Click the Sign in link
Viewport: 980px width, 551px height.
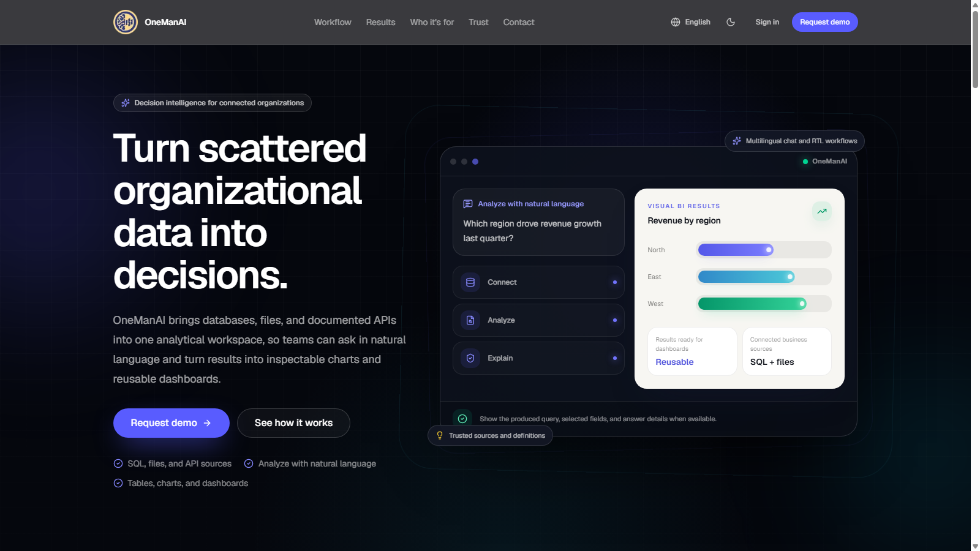[x=767, y=22]
